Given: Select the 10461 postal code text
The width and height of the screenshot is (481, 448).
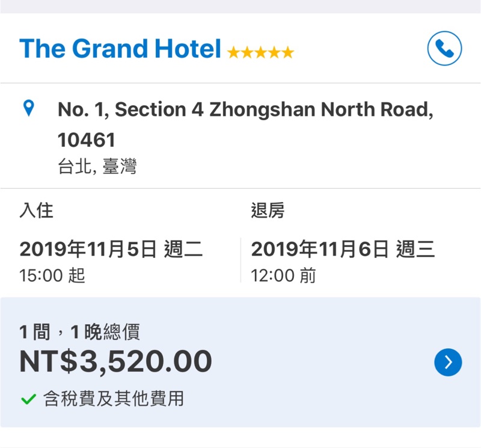Looking at the screenshot, I should (x=86, y=140).
